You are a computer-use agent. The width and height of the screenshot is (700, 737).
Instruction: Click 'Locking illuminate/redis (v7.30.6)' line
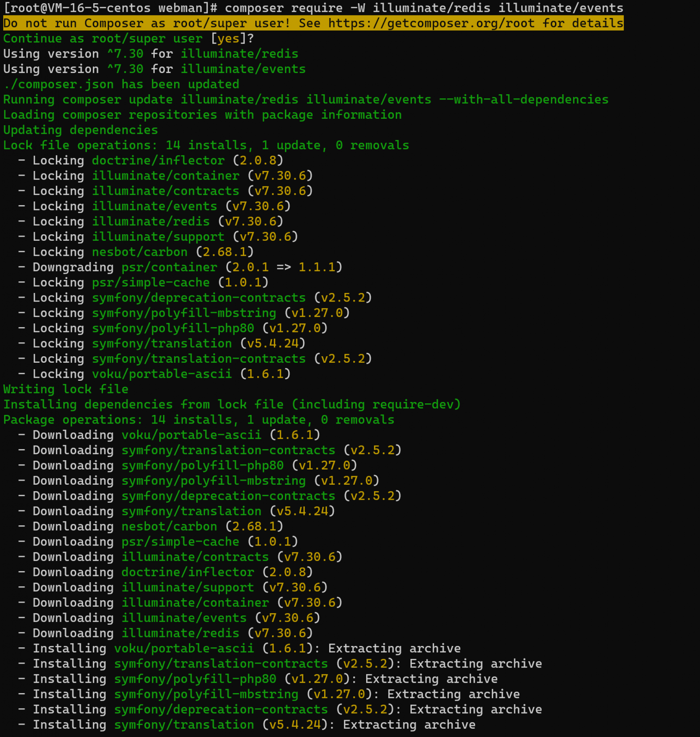[x=151, y=222]
